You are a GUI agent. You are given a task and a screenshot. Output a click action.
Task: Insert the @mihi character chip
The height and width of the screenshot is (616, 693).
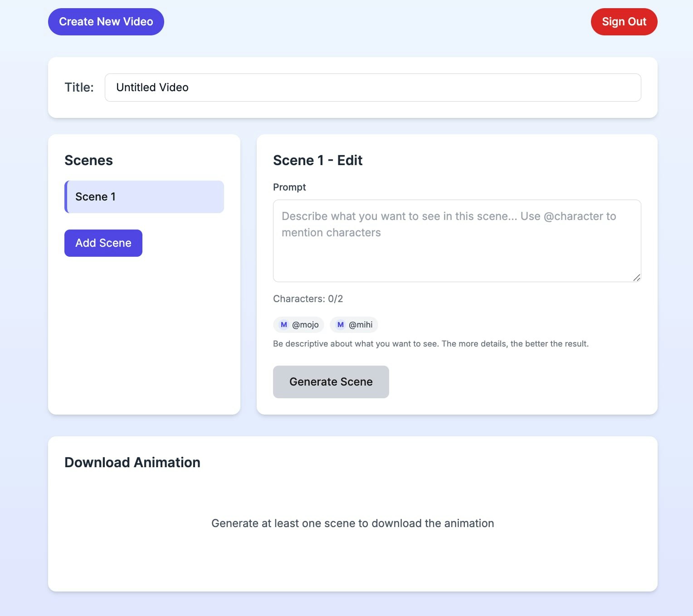[354, 325]
